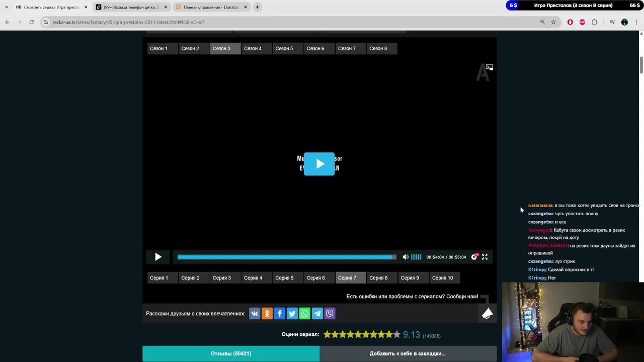Rate the series with the tenth star
Viewport: 644px width, 362px height.
[396, 334]
